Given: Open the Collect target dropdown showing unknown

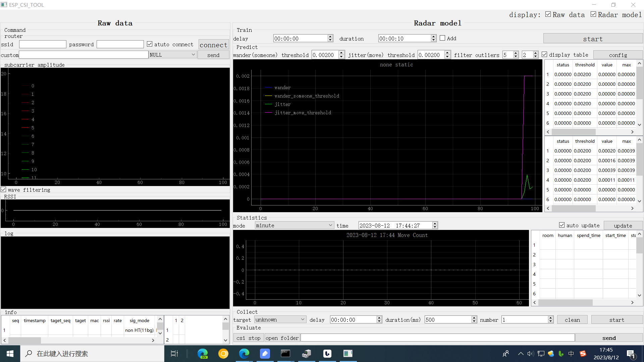Looking at the screenshot, I should [280, 319].
